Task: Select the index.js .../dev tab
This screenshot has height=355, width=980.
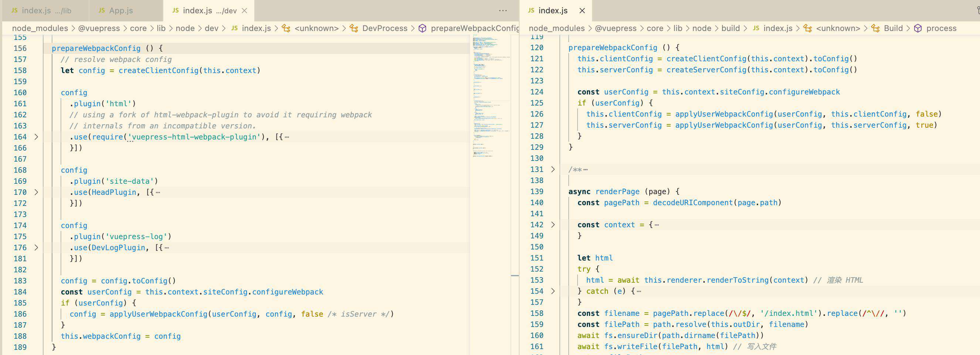Action: click(x=208, y=11)
